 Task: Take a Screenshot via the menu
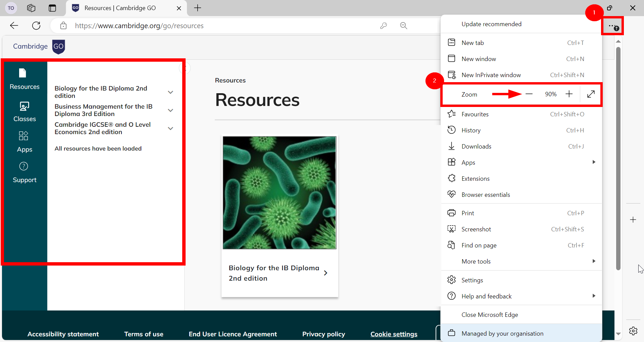coord(521,229)
